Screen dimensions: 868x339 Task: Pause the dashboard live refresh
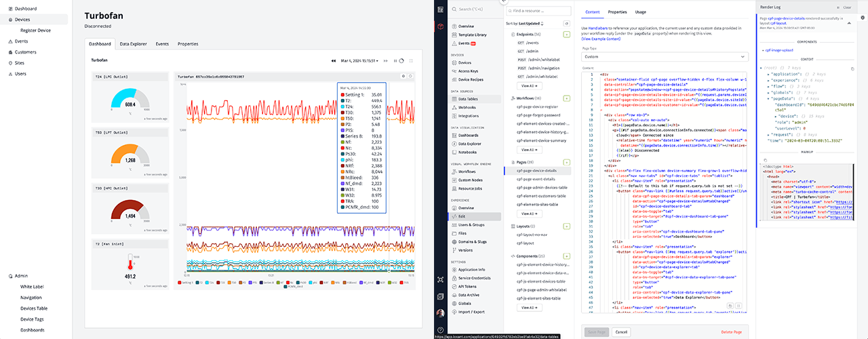395,61
